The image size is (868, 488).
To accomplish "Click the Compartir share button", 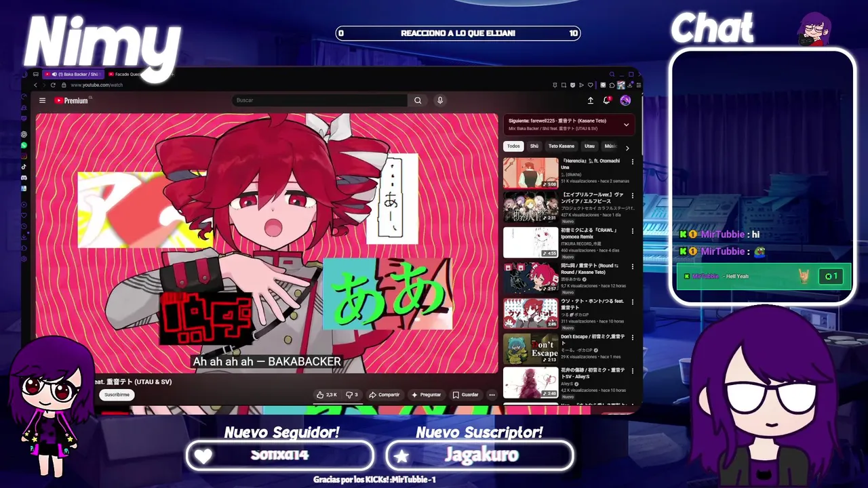I will [384, 394].
